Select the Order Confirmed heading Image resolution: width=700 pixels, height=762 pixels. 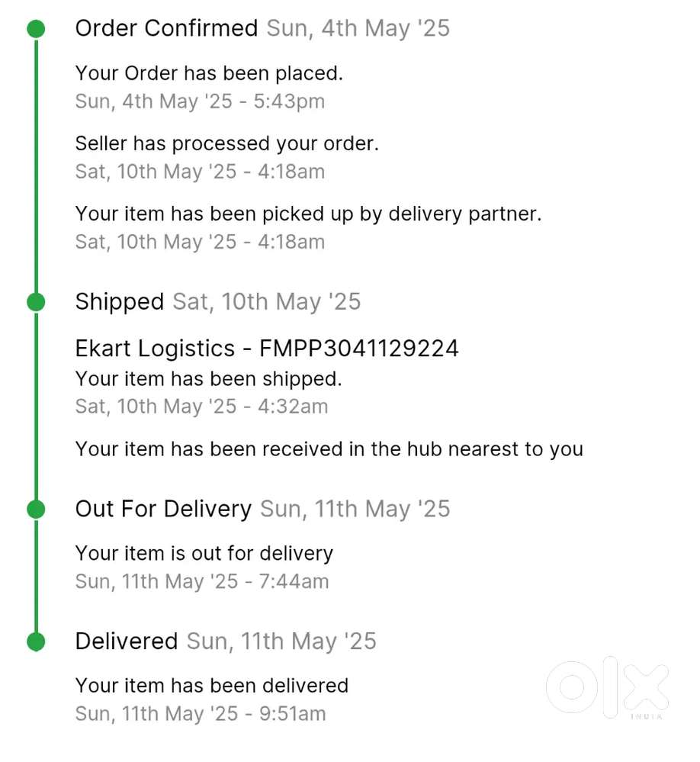click(166, 29)
